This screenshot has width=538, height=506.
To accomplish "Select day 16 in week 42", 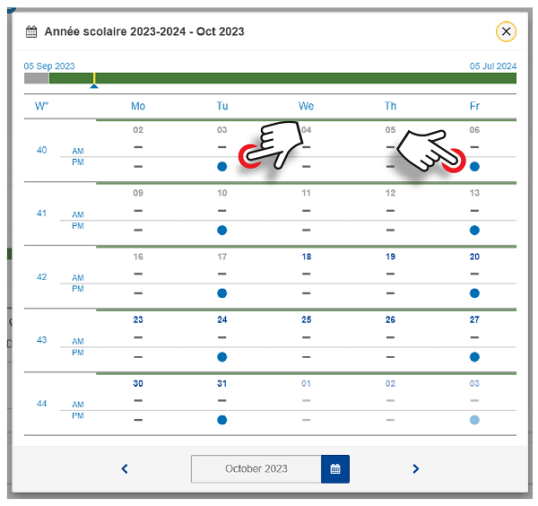I will 138,257.
